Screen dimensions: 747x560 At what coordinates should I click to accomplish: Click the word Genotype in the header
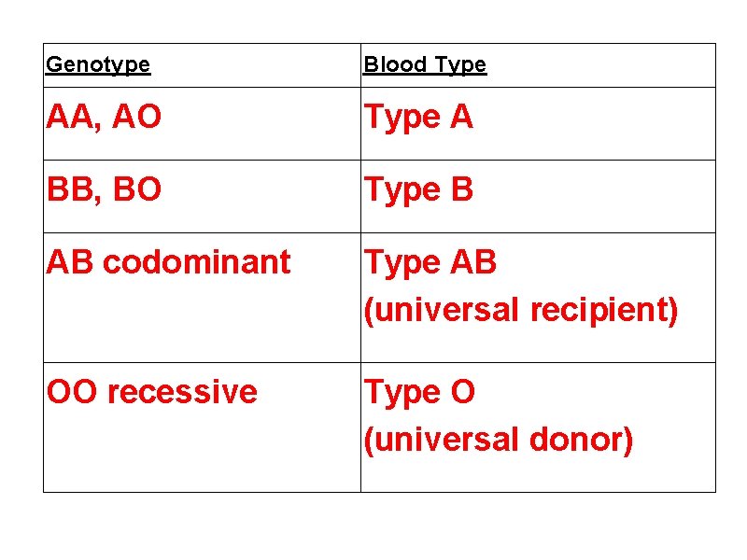click(x=98, y=65)
